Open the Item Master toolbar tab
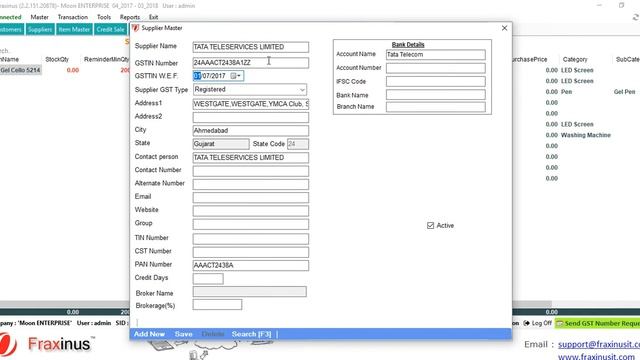Image resolution: width=640 pixels, height=360 pixels. [x=74, y=29]
